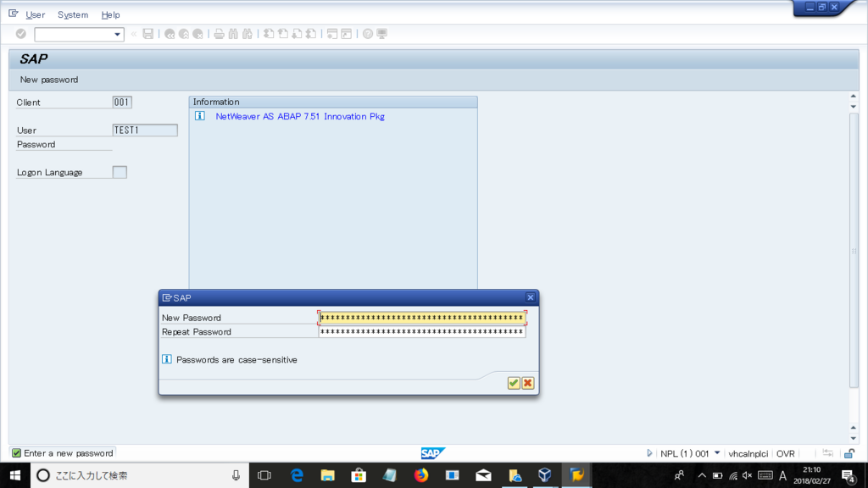868x488 pixels.
Task: Confirm new password with green checkmark
Action: pos(513,383)
